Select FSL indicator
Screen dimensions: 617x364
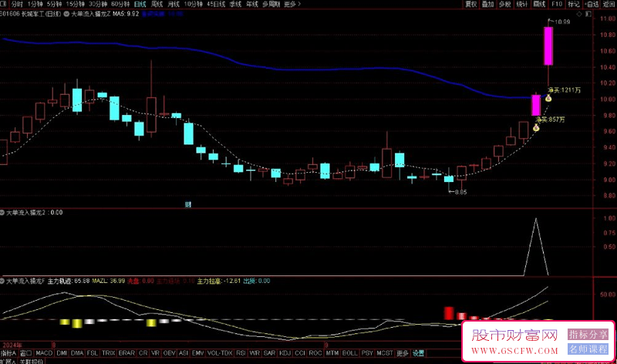[93, 353]
